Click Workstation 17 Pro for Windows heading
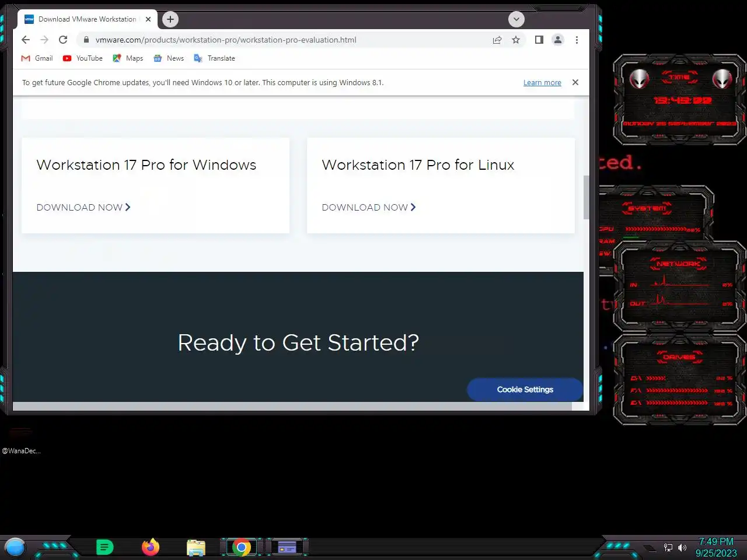747x560 pixels. (x=146, y=165)
